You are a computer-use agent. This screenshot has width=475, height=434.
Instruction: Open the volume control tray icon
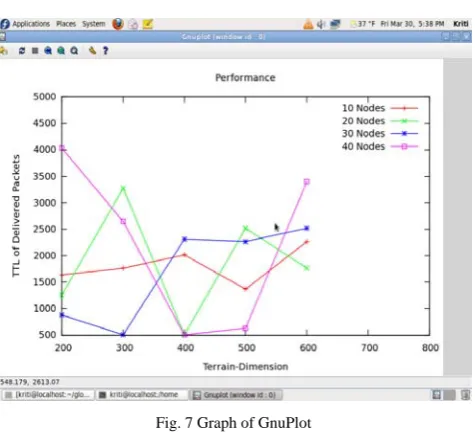coord(321,24)
